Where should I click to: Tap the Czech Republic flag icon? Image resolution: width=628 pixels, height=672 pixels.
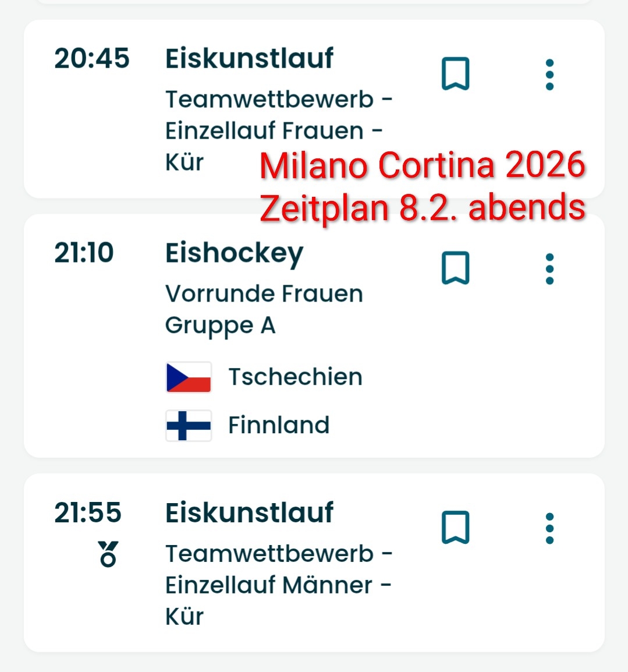point(189,377)
